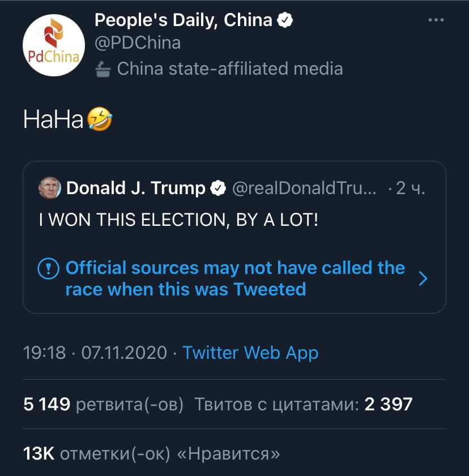The height and width of the screenshot is (476, 469).
Task: Open the @PDChina handle
Action: pos(138,43)
